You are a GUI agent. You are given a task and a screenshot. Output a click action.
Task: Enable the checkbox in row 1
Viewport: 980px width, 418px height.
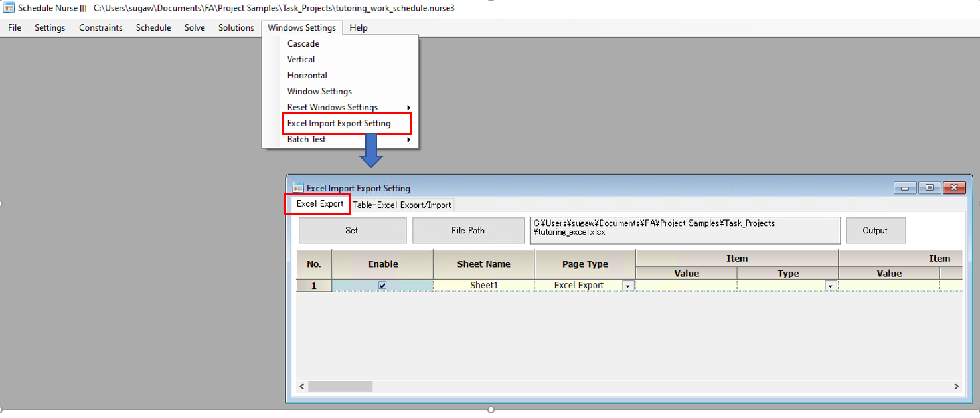tap(381, 284)
